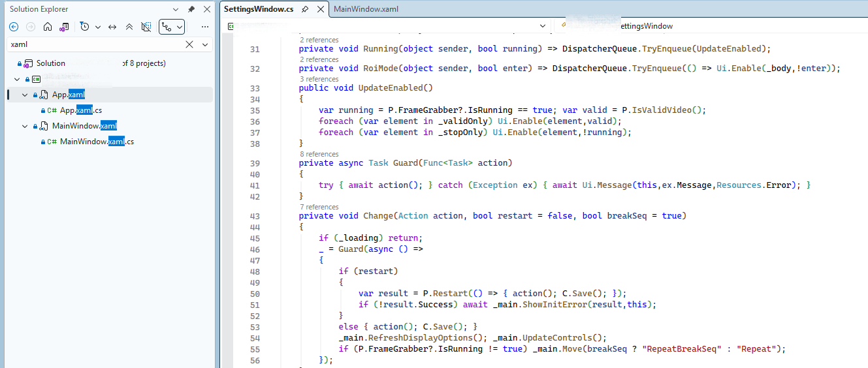Sync with active document
The width and height of the screenshot is (868, 368).
point(112,27)
